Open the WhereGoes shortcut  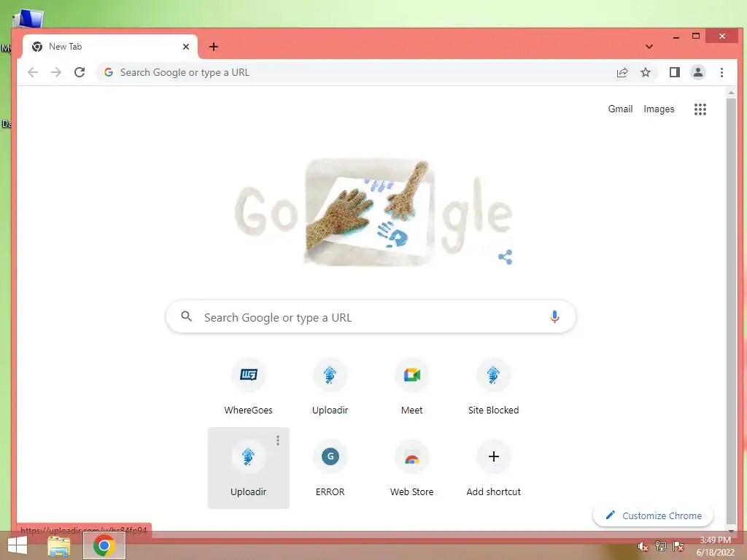pyautogui.click(x=248, y=386)
